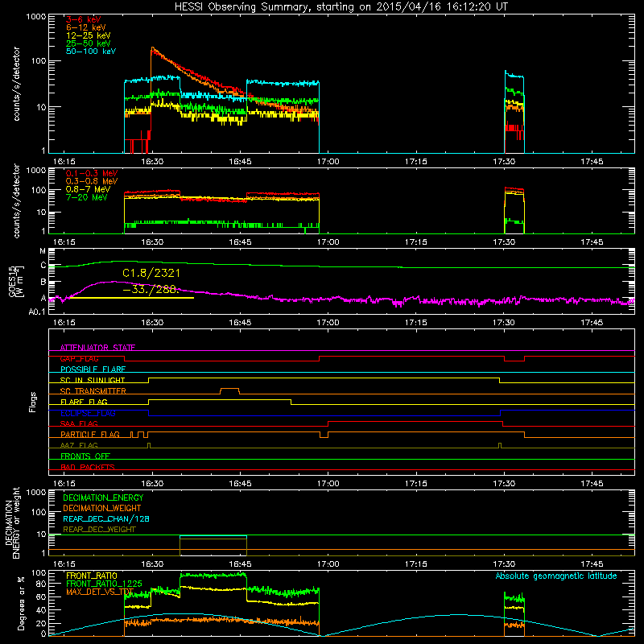The height and width of the screenshot is (644, 644).
Task: Click the 16:30 tick label under the Flags panel
Action: tap(152, 484)
